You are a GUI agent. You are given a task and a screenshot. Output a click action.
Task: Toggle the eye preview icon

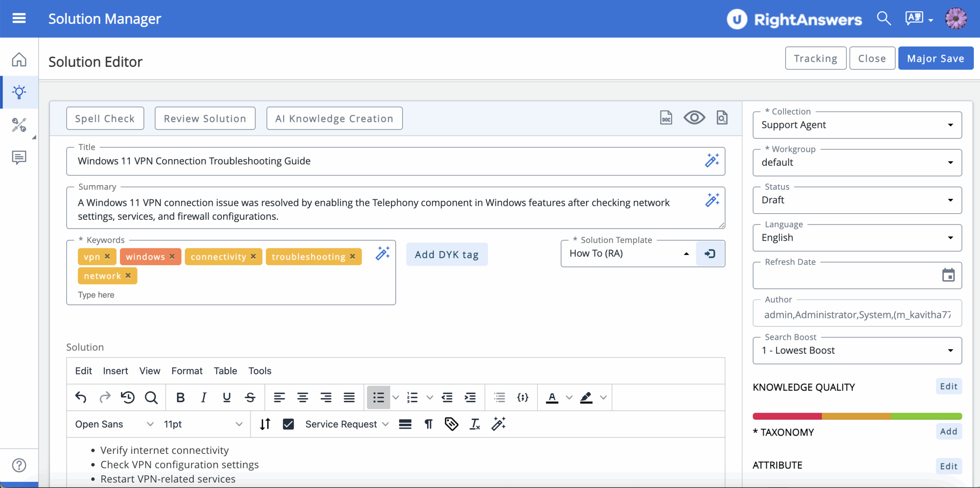coord(694,118)
